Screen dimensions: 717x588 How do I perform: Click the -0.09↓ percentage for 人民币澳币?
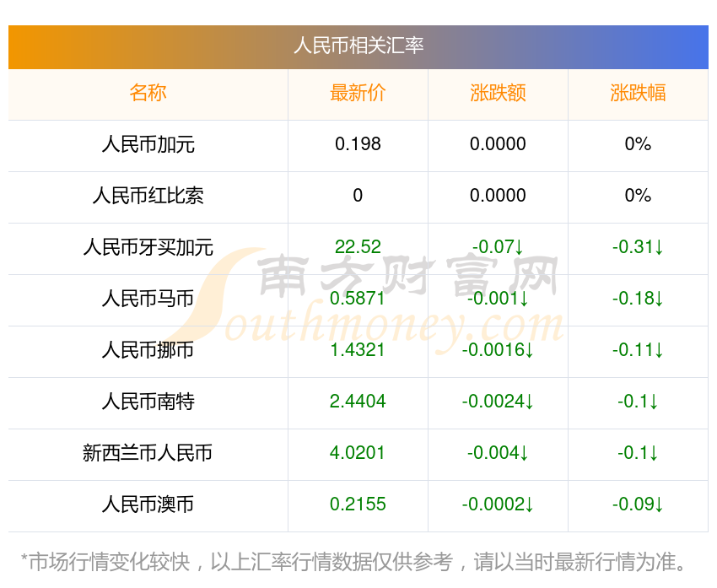click(638, 504)
